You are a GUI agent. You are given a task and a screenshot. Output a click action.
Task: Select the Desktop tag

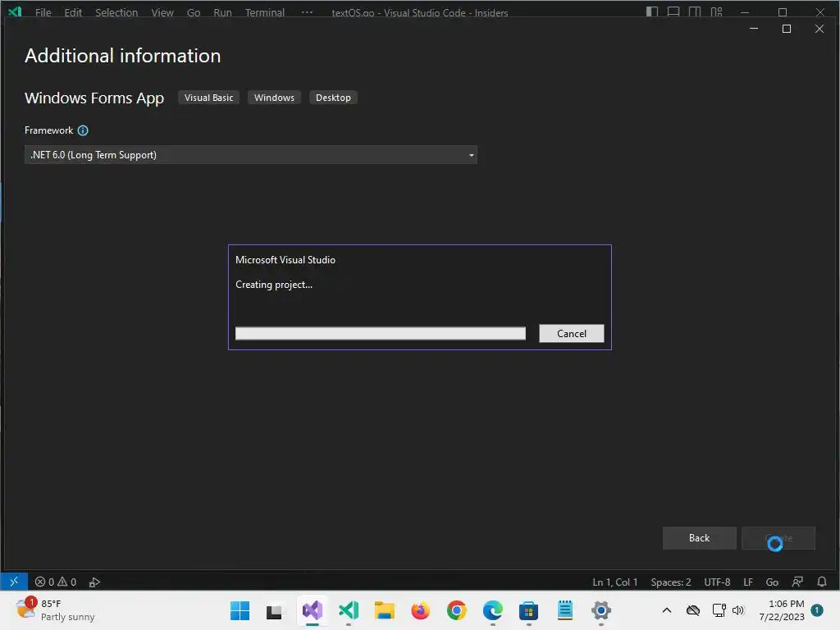333,98
